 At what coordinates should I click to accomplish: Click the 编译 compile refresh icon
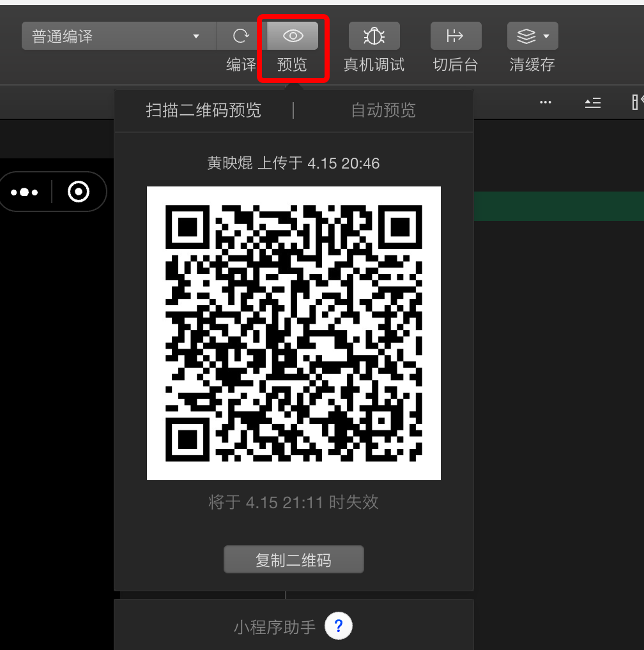(241, 36)
